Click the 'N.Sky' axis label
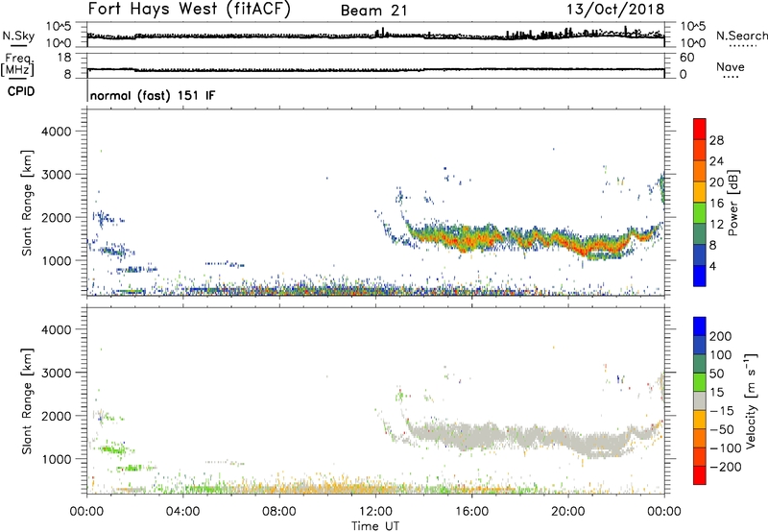 (18, 36)
